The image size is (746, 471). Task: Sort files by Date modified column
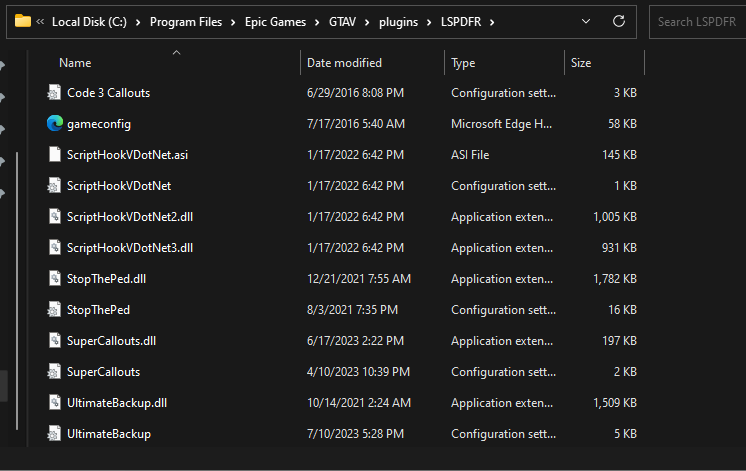pyautogui.click(x=344, y=63)
